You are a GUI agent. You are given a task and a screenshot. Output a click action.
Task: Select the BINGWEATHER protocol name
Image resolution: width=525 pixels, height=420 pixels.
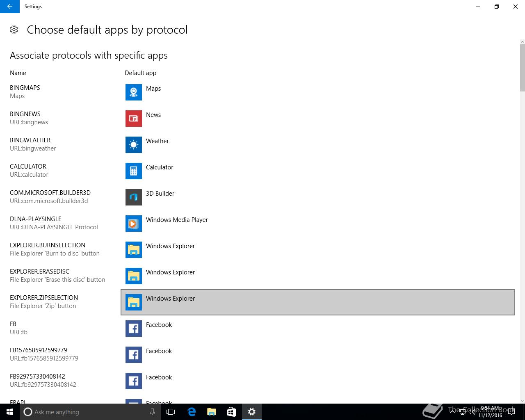(x=30, y=140)
